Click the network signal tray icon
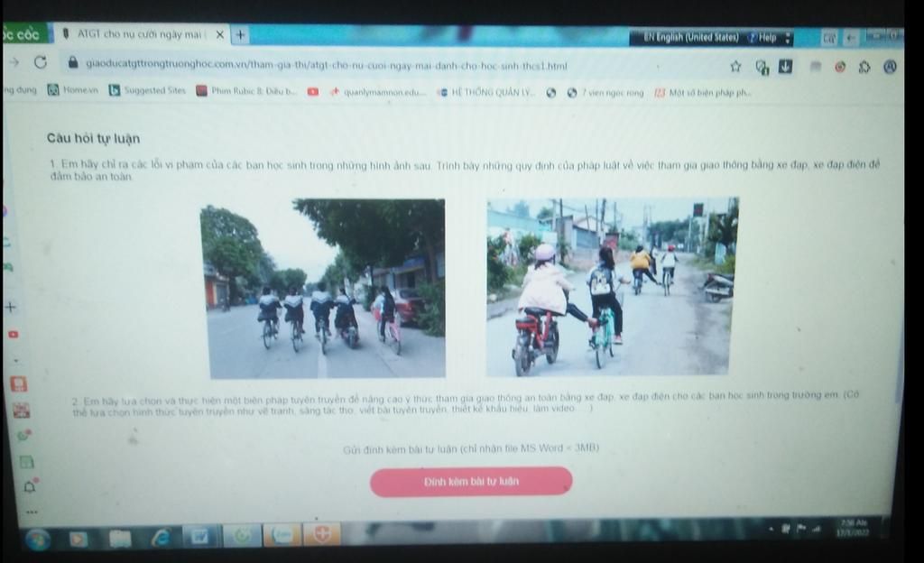 point(816,529)
